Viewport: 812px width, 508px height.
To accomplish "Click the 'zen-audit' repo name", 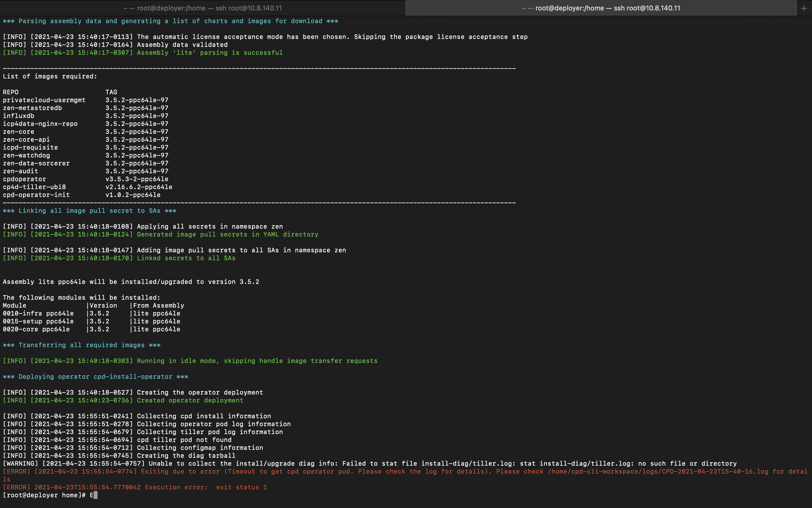I will point(21,171).
